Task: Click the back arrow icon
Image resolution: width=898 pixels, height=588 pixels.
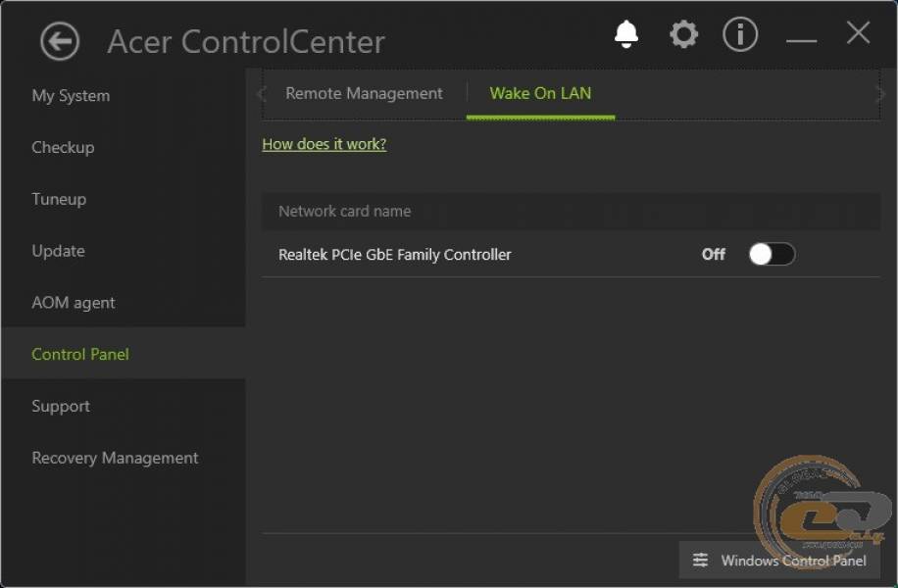Action: pyautogui.click(x=60, y=41)
